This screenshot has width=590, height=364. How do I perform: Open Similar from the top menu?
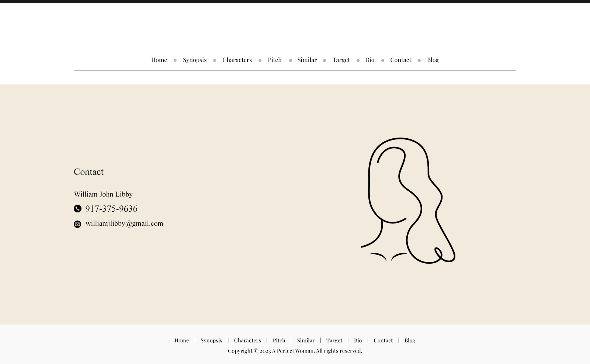pyautogui.click(x=307, y=60)
